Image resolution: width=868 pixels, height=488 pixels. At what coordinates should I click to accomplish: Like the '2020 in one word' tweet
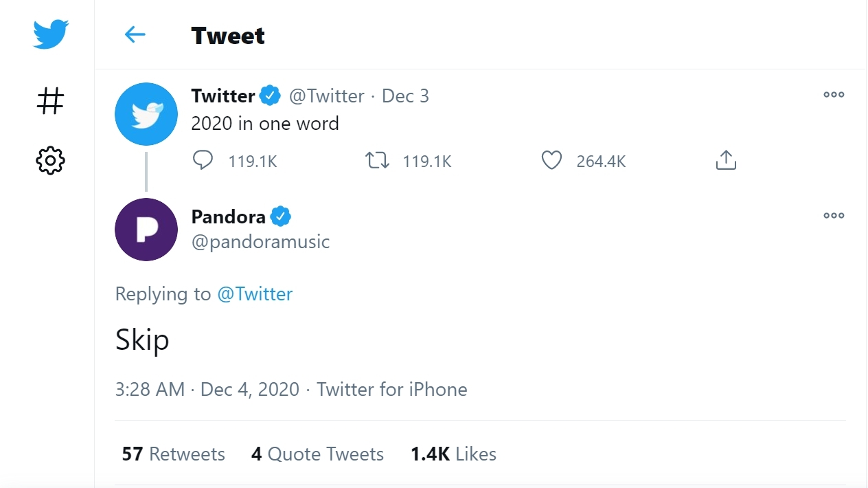tap(551, 161)
